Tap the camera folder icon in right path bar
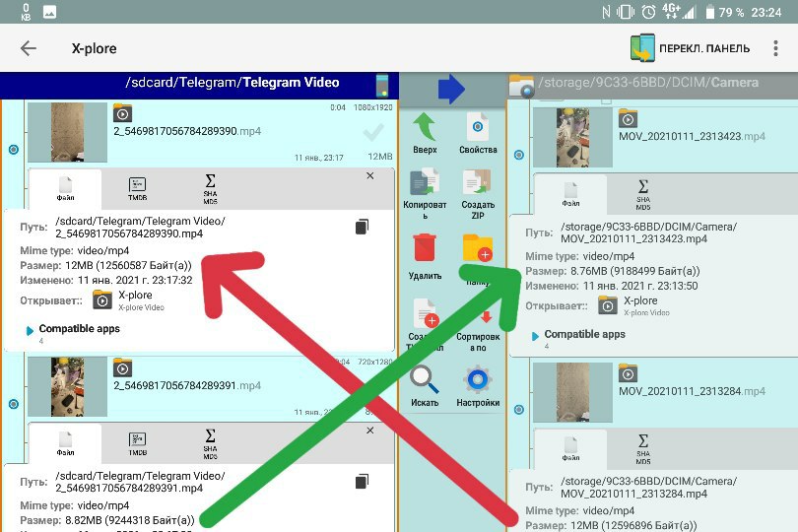 [x=521, y=86]
